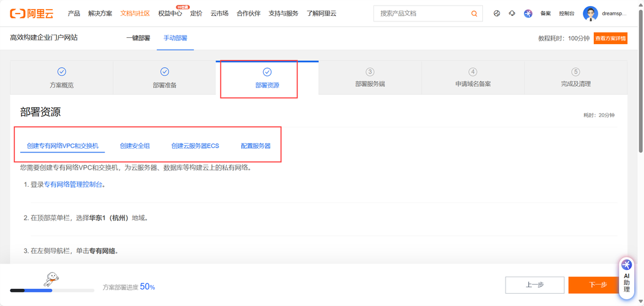Open the 产品 menu
The width and height of the screenshot is (644, 306).
[x=74, y=13]
